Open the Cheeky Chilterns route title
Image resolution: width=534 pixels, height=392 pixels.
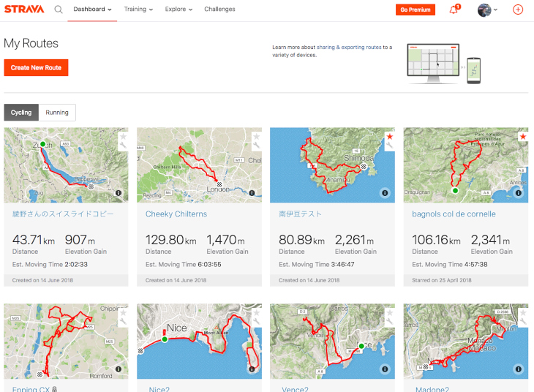176,214
